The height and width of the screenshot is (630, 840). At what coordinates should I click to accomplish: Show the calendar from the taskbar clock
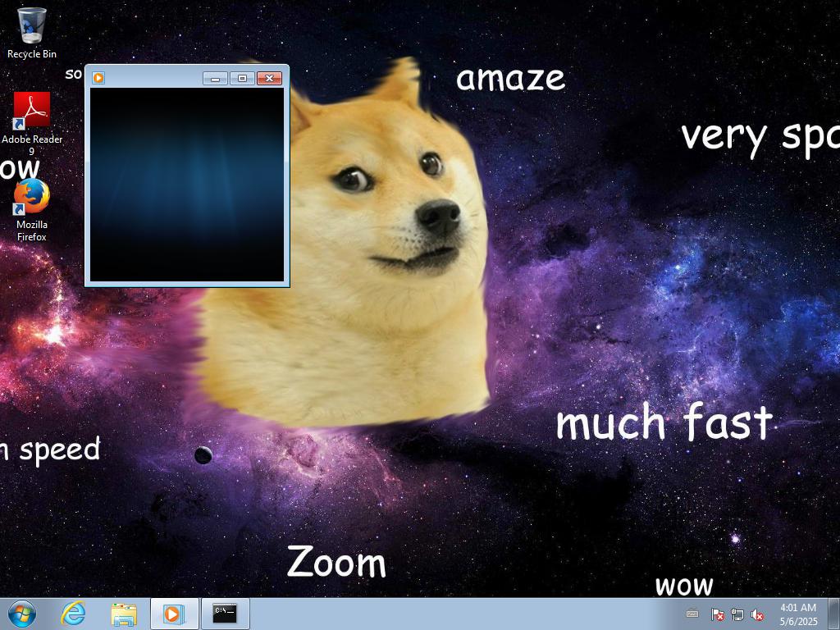(798, 614)
